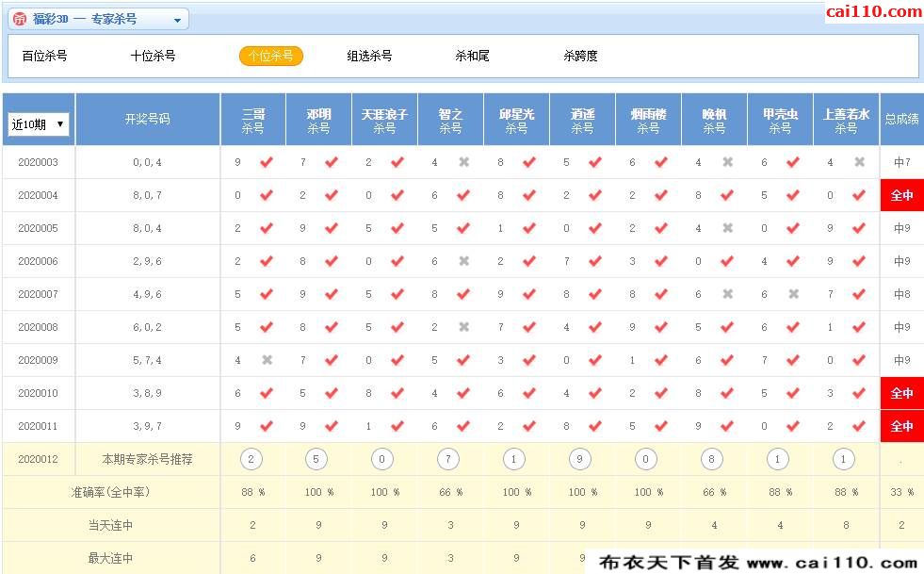Click the 中7 result in row 2020003
Image resolution: width=924 pixels, height=574 pixels.
(902, 162)
